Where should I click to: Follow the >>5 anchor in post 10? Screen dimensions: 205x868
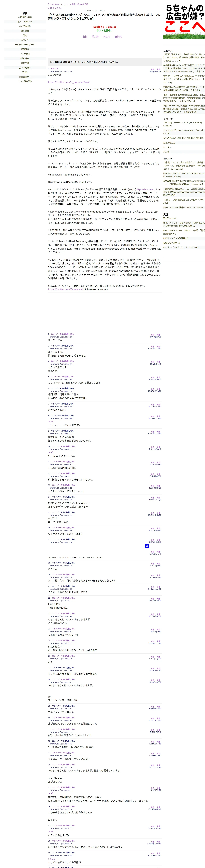pyautogui.click(x=51, y=453)
